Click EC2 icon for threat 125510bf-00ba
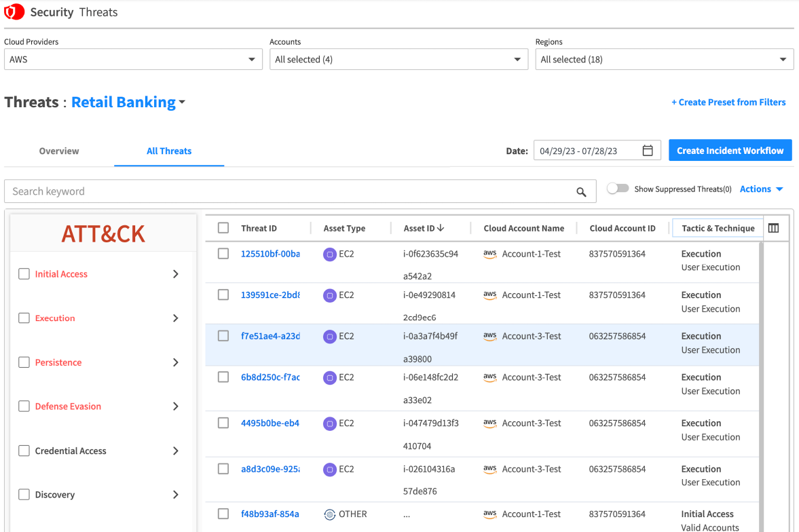 (x=330, y=254)
